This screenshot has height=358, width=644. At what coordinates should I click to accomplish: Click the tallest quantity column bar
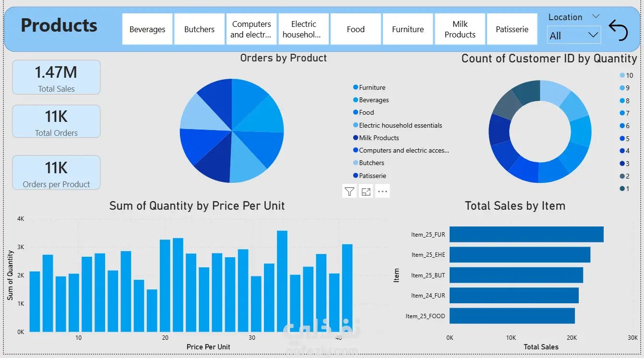[282, 281]
